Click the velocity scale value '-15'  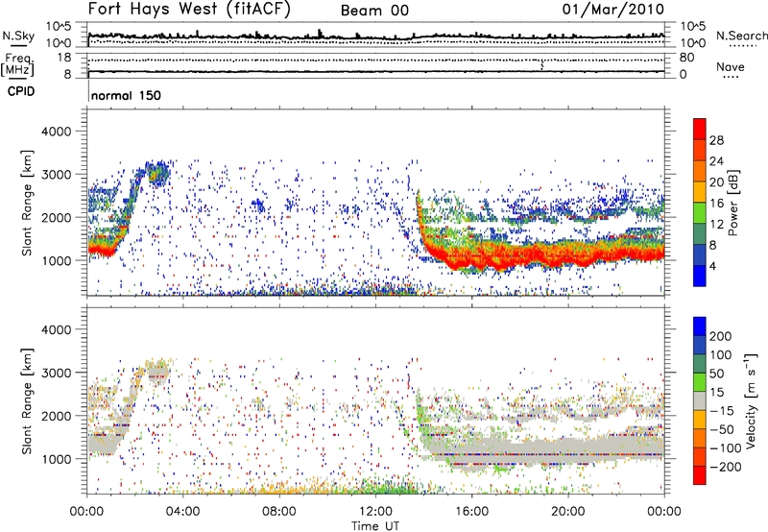pyautogui.click(x=722, y=411)
